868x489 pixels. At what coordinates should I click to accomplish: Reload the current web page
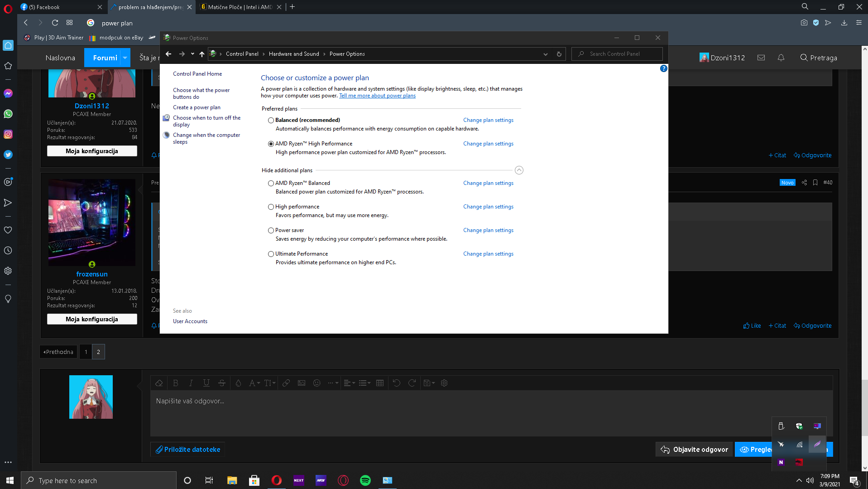55,23
